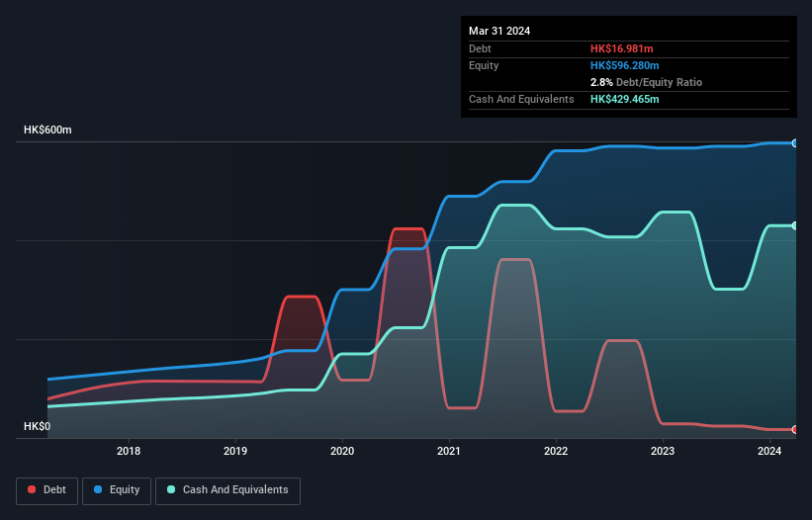Toggle the Debt series legend button
This screenshot has width=812, height=520.
click(47, 490)
